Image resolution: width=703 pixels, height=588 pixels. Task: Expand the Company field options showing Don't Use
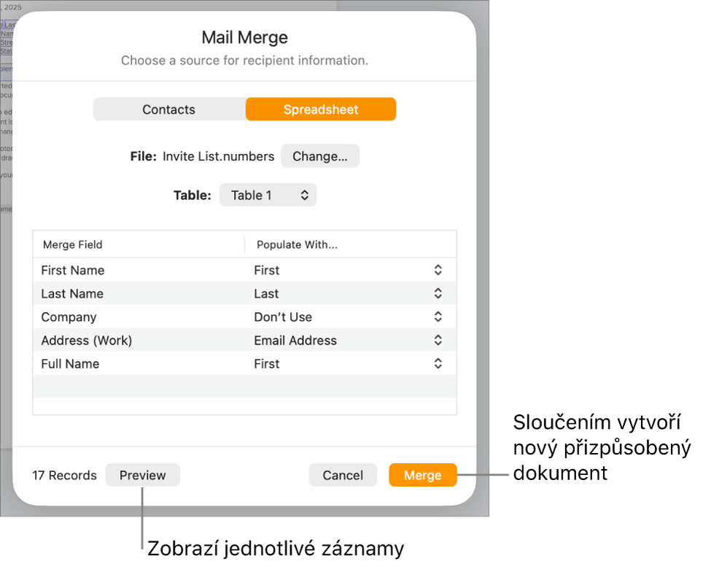438,317
